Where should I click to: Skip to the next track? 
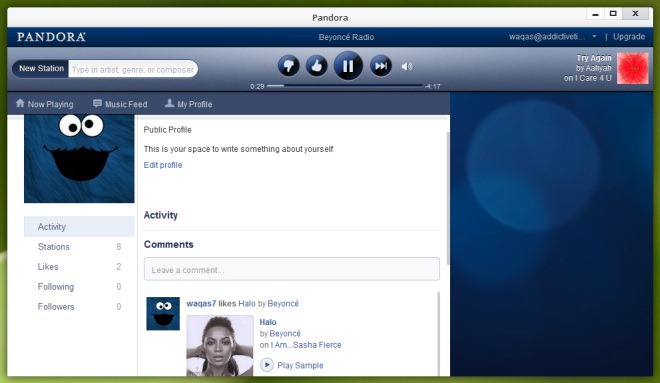381,66
